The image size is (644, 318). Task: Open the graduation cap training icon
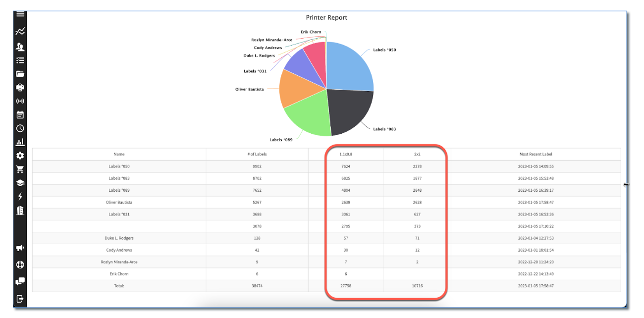[x=20, y=183]
